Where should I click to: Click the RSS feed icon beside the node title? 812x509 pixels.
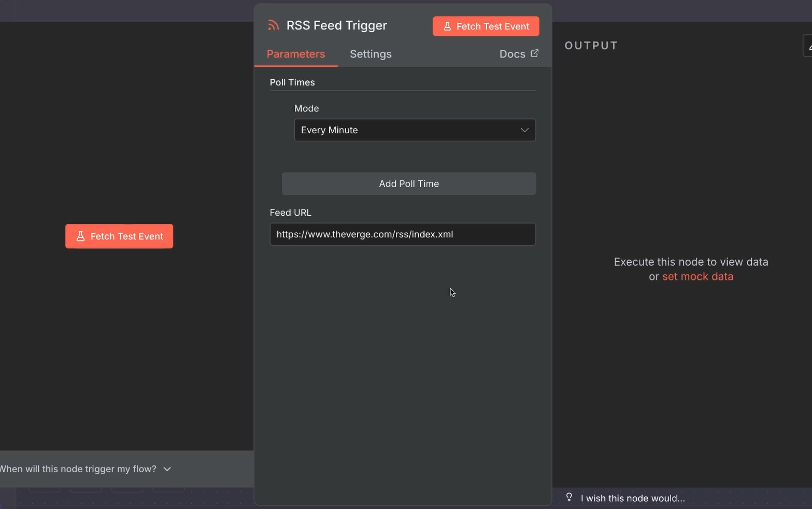[273, 24]
